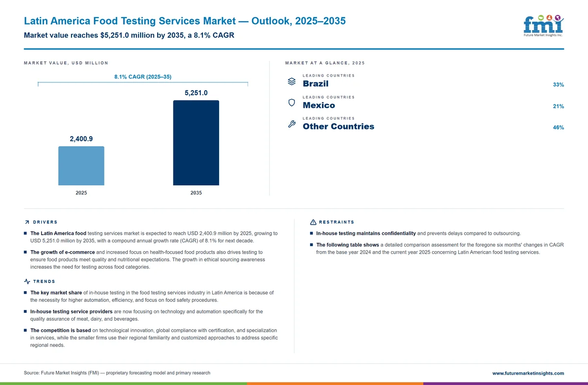Viewport: 588px width, 385px height.
Task: Click the 2025 axis label
Action: pos(81,193)
